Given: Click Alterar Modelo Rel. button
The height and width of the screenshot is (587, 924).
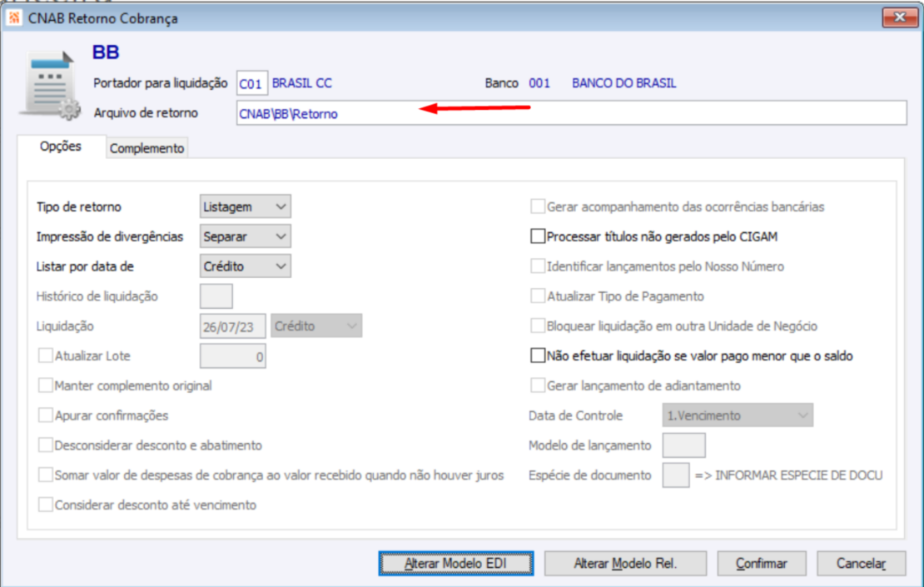Looking at the screenshot, I should tap(625, 564).
